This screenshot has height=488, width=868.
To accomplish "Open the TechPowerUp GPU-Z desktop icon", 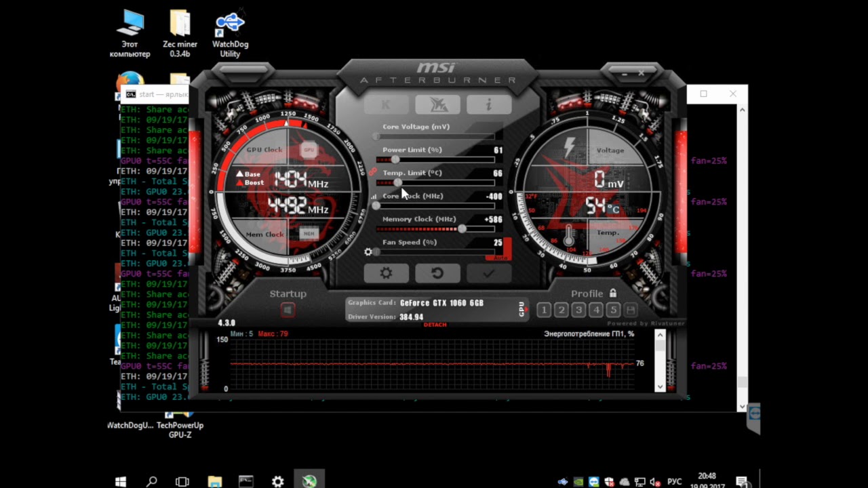I will (180, 425).
